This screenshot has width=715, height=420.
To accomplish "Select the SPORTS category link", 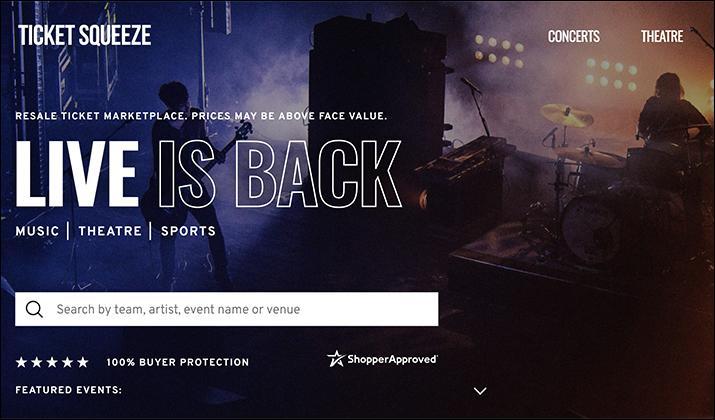I will pyautogui.click(x=188, y=231).
